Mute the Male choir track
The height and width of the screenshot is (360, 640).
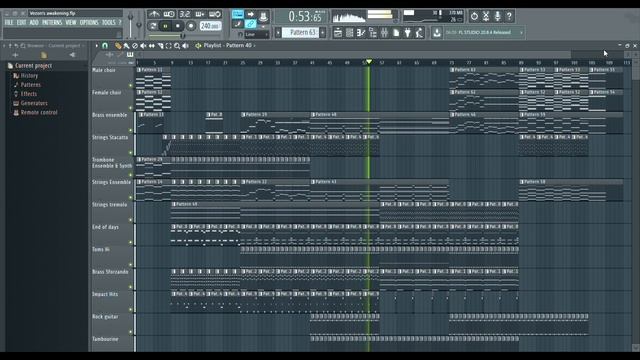tap(131, 86)
